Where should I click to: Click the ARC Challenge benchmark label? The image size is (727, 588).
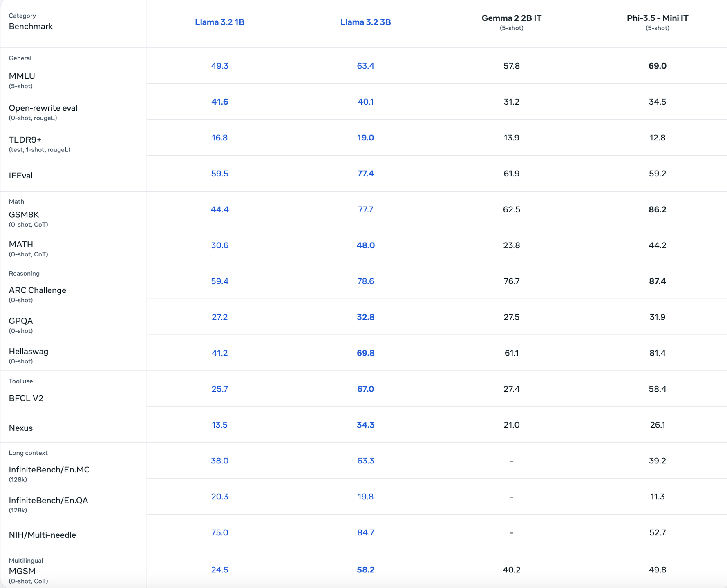coord(38,290)
